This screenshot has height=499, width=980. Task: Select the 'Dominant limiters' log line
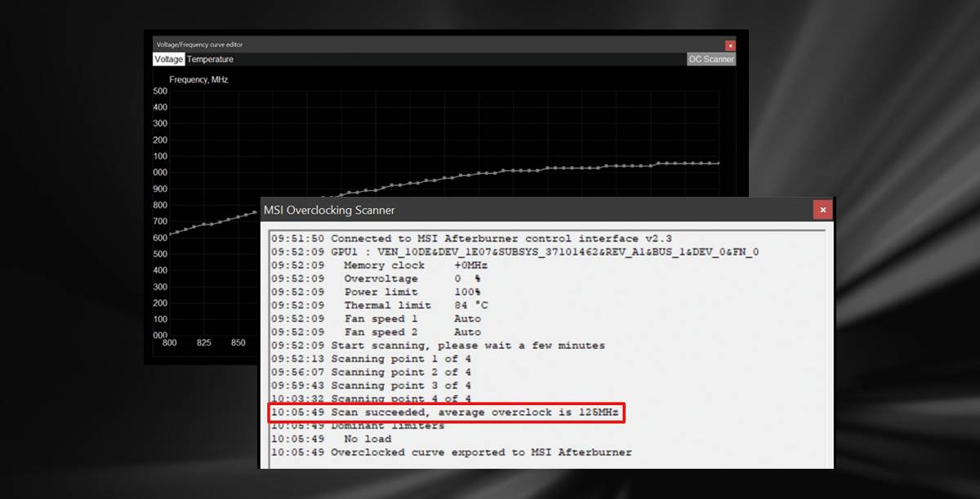[359, 425]
